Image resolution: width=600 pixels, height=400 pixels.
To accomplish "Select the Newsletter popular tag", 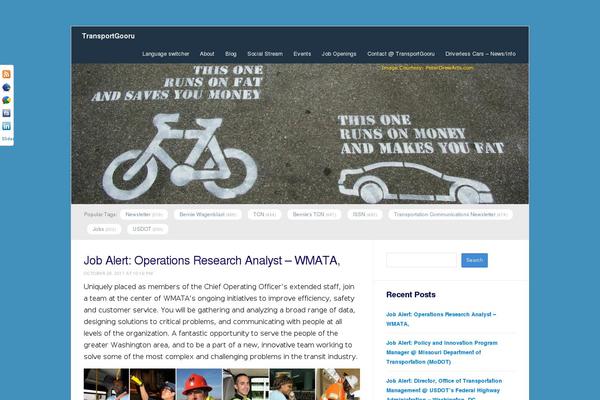I will [x=144, y=214].
